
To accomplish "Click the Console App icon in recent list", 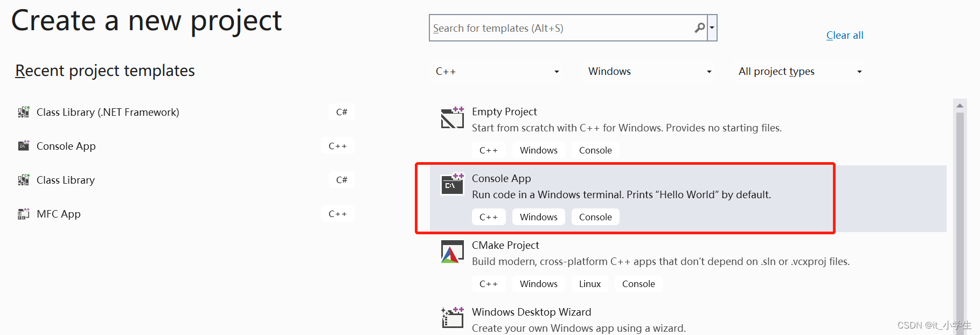I will [x=23, y=145].
